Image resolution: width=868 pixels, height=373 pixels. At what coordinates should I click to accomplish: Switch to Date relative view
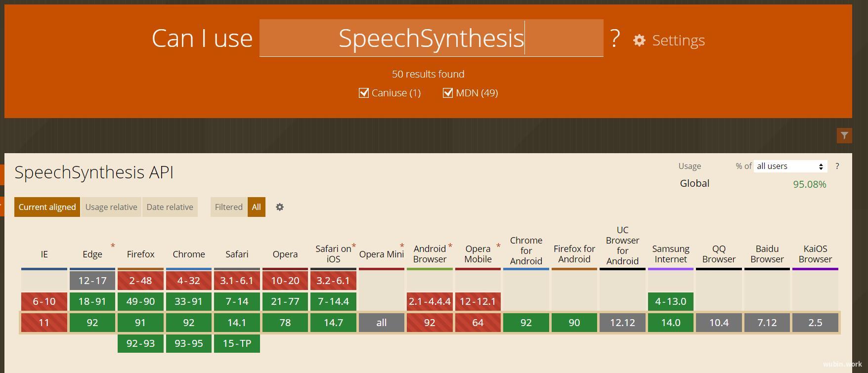tap(170, 207)
